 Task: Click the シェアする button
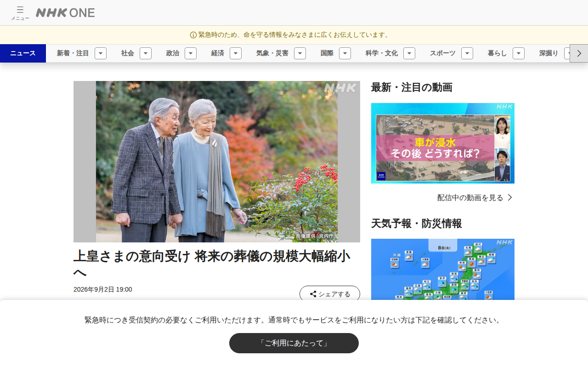(x=330, y=294)
